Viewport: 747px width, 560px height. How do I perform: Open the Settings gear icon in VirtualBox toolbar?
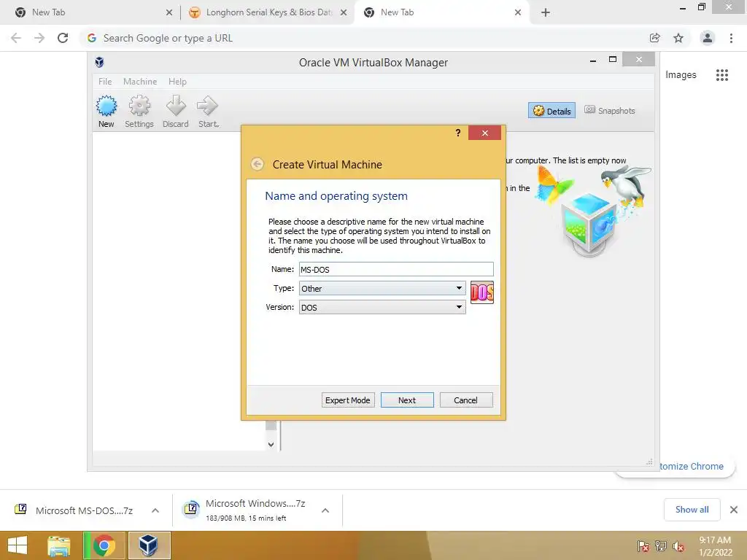click(139, 106)
